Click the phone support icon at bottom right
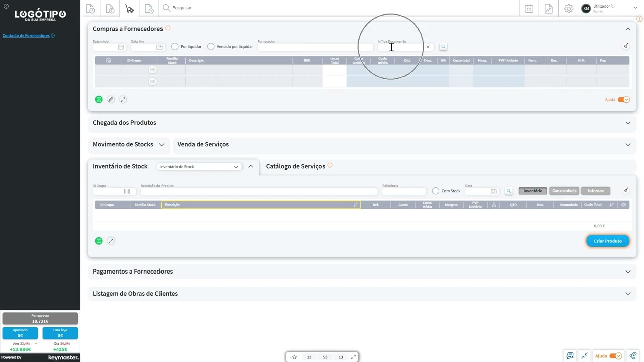 [634, 356]
